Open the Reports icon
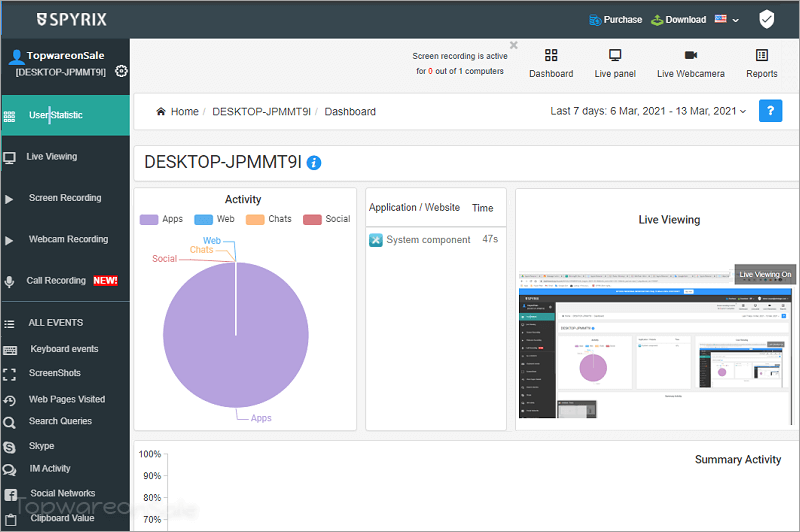Viewport: 800px width, 532px height. click(762, 55)
